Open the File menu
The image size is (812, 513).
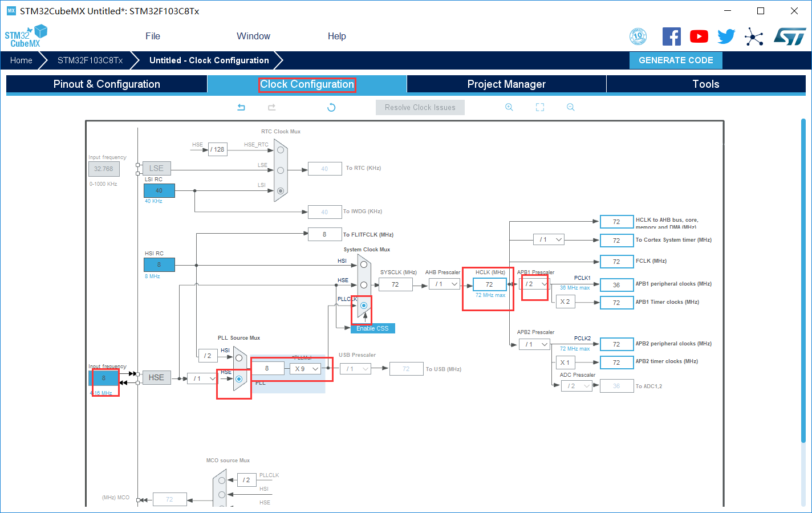pos(153,36)
